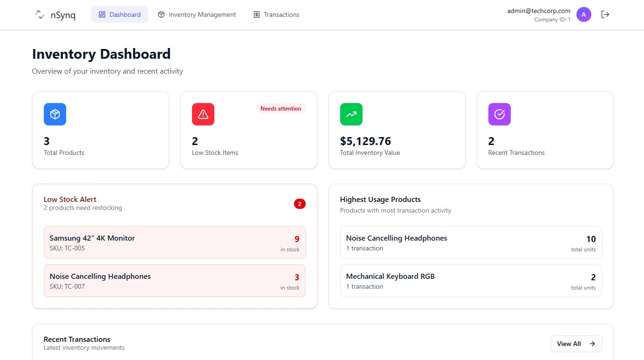Click the Transactions receipt icon

click(256, 14)
